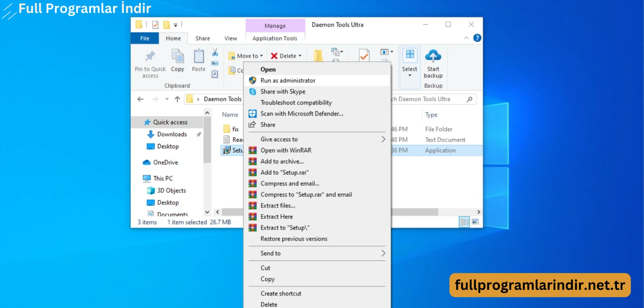The width and height of the screenshot is (644, 308).
Task: Click the search magnifier icon
Action: (470, 99)
